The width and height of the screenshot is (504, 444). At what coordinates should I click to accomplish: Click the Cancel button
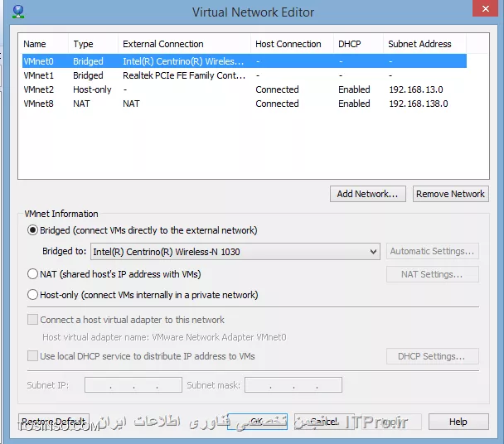(x=324, y=421)
